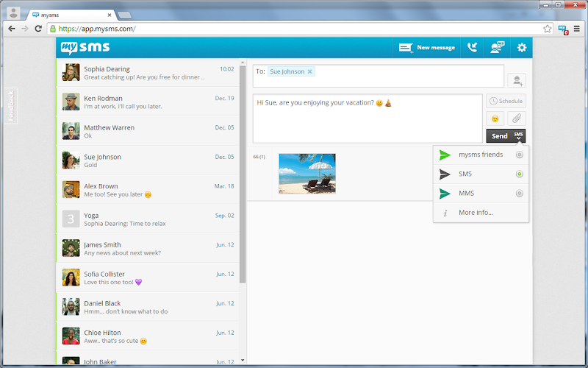The image size is (588, 368).
Task: Open the call log phone icon
Action: tap(472, 48)
